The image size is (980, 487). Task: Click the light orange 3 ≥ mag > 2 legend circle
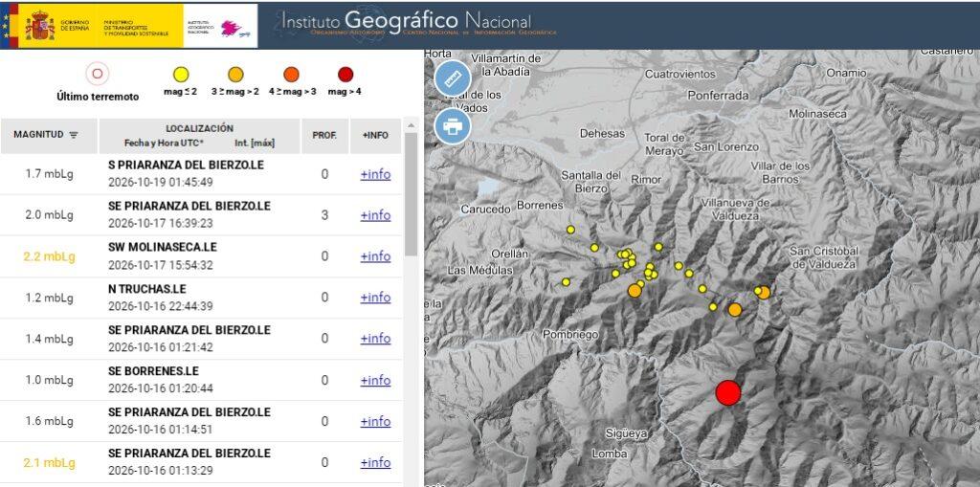235,75
